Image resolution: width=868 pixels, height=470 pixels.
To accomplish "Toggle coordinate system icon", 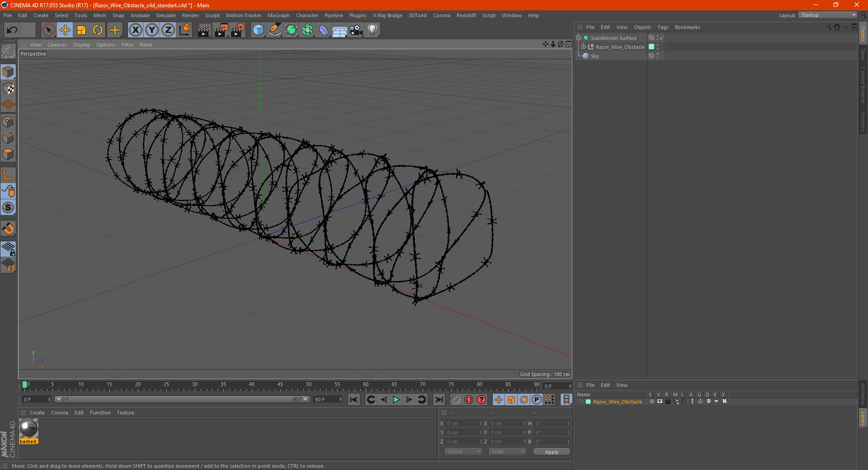I will (184, 30).
